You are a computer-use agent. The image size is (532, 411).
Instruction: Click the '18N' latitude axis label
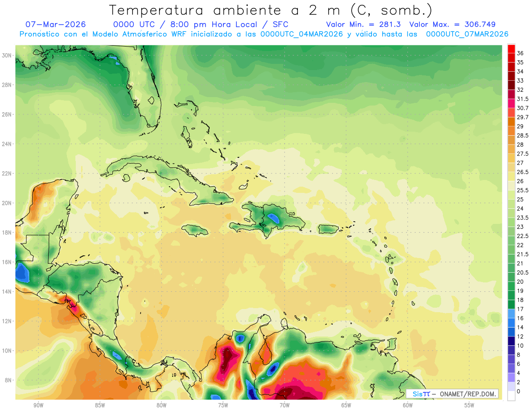click(x=7, y=233)
